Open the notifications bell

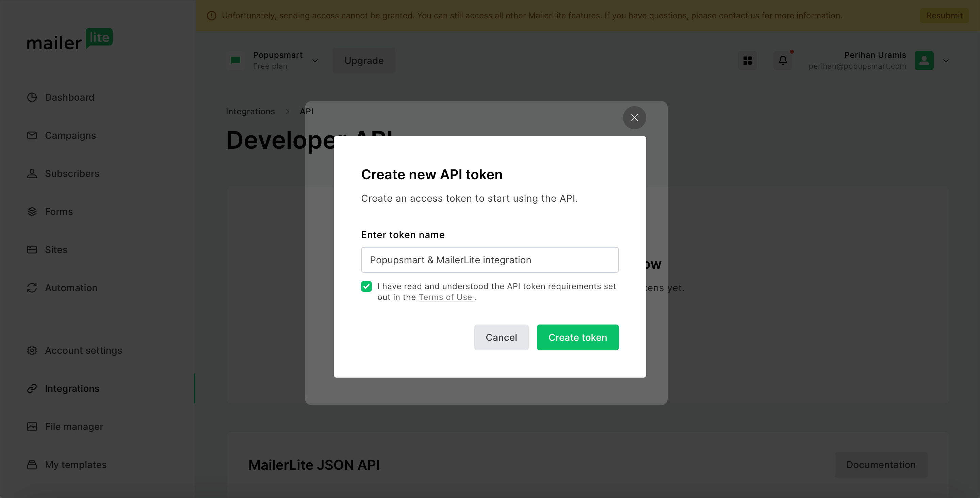783,60
